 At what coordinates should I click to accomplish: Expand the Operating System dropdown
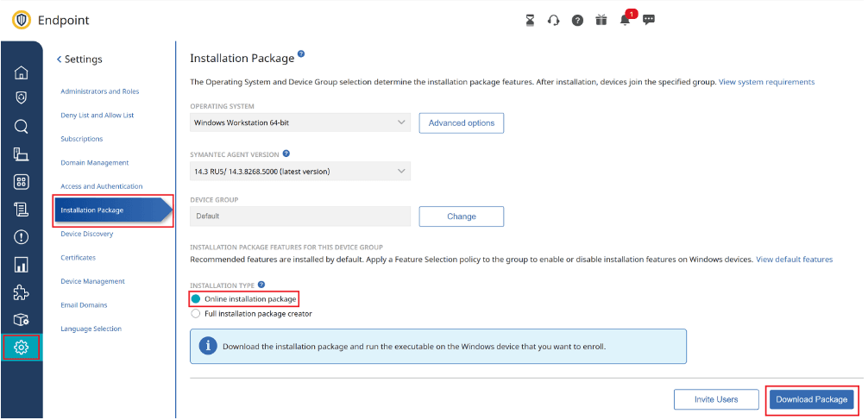pos(300,123)
